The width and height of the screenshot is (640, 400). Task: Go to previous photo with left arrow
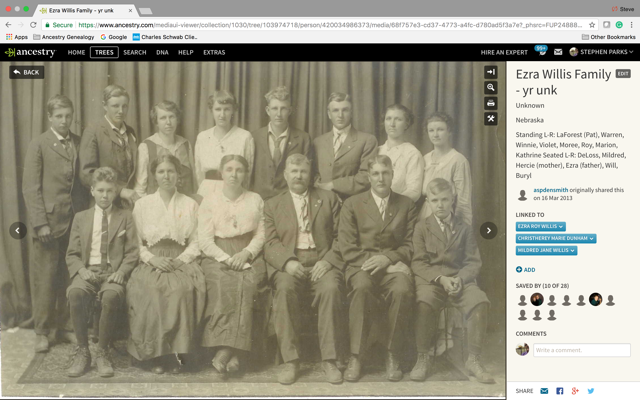coord(18,231)
